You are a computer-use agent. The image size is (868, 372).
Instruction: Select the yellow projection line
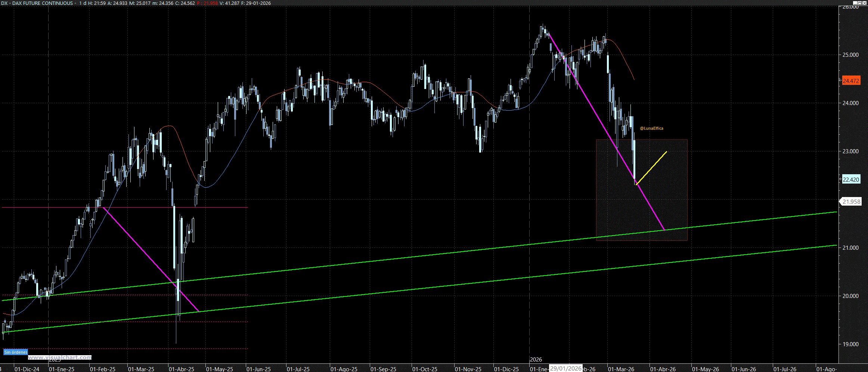point(651,168)
